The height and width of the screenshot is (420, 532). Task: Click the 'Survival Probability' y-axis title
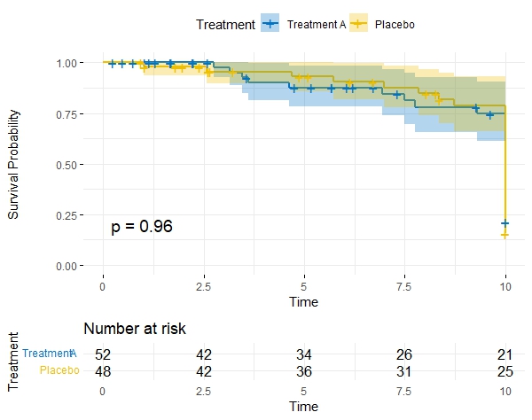[14, 164]
